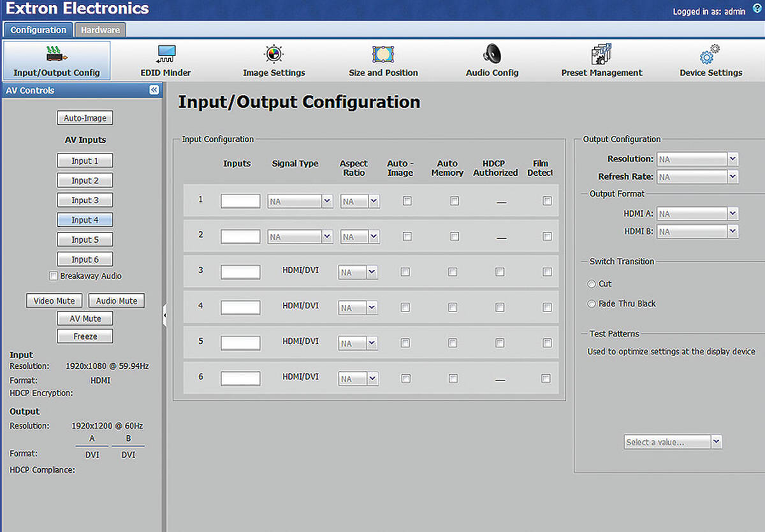Screen dimensions: 765x532
Task: Toggle HDCP Authorized checkbox for input 3
Action: click(x=500, y=272)
